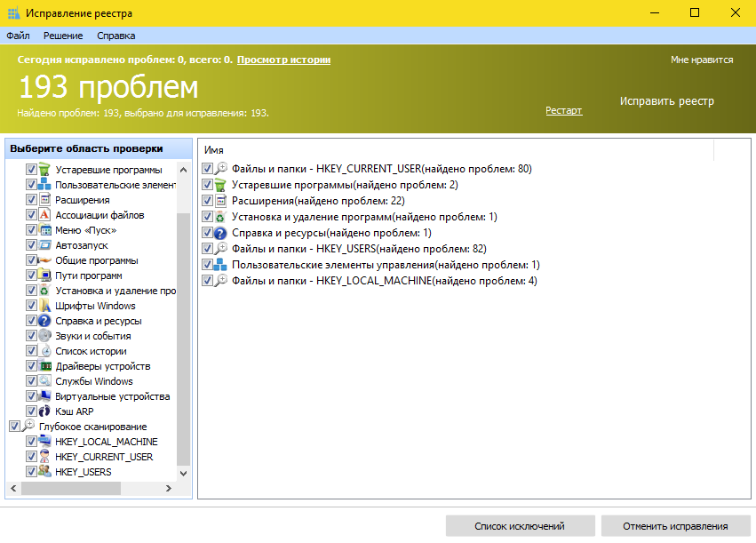Select the Виртуальные устройства tree item label
756x543 pixels.
112,396
